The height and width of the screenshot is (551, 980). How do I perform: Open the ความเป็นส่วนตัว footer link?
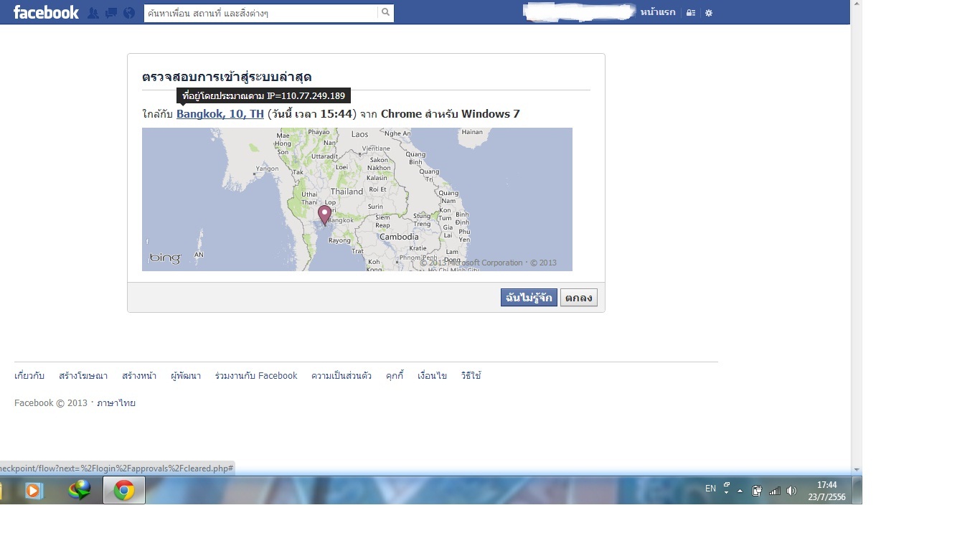[x=341, y=376]
